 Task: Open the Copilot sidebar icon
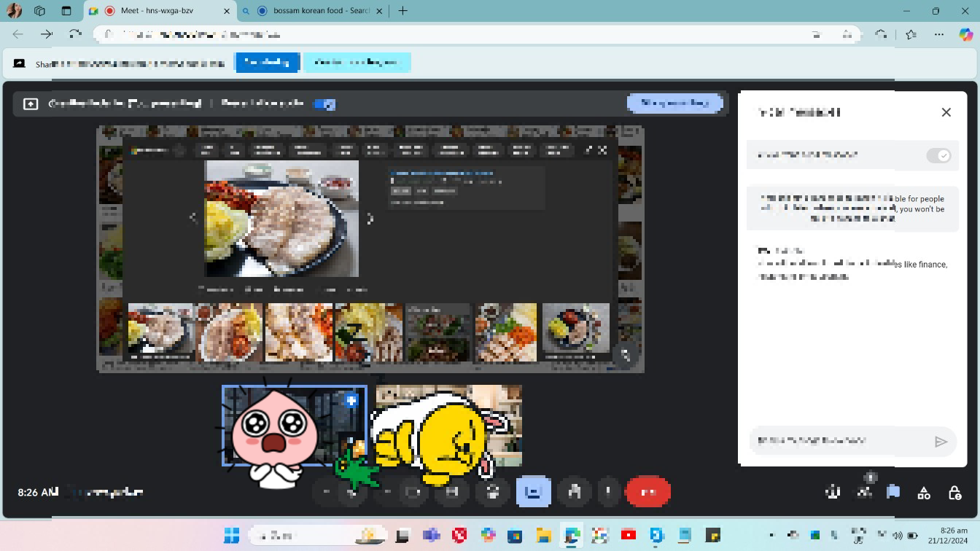[966, 34]
